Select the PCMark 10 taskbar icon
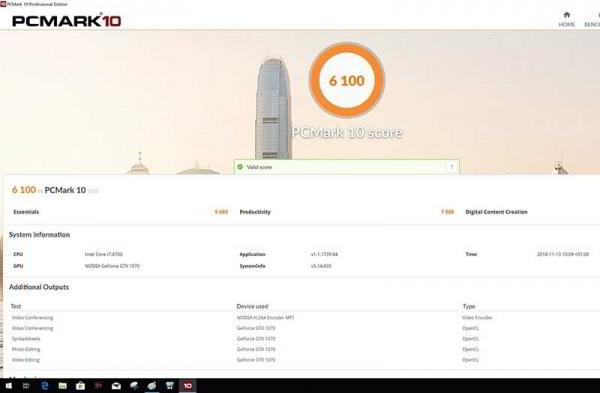The height and width of the screenshot is (393, 600). tap(188, 386)
